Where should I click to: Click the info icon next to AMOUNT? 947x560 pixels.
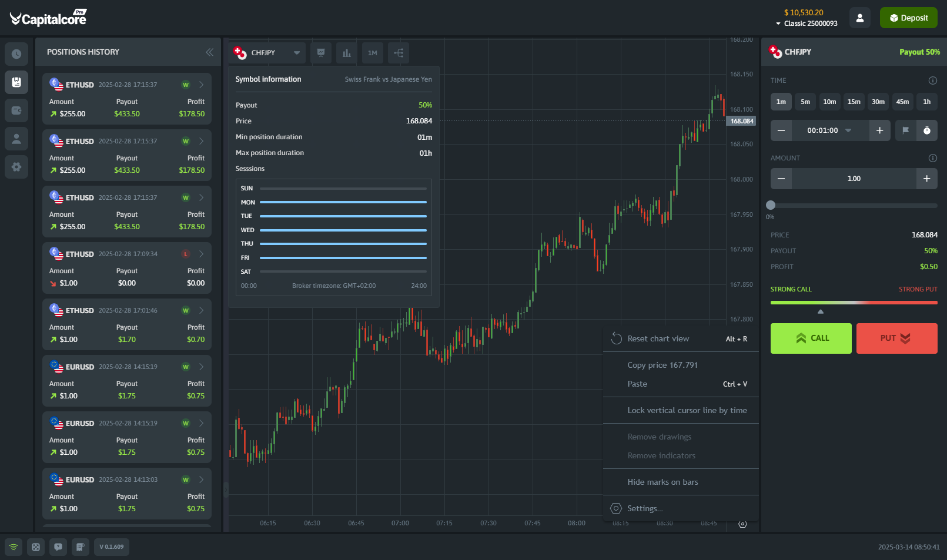coord(932,158)
